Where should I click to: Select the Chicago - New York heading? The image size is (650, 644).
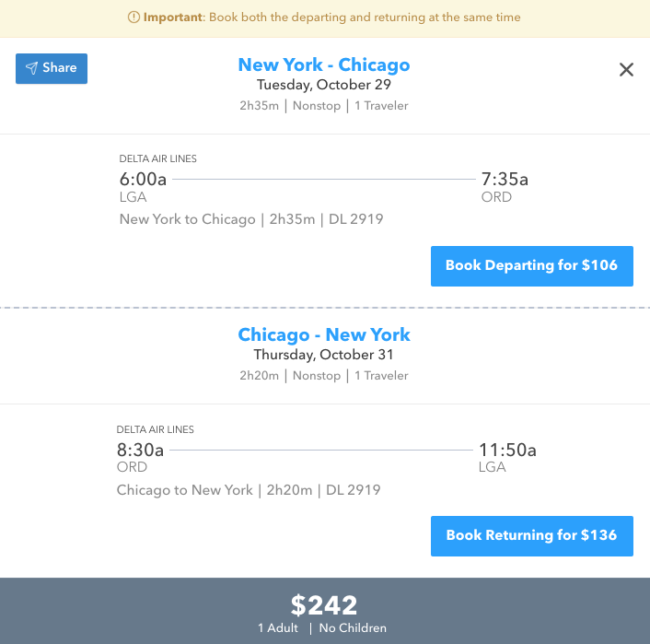pyautogui.click(x=324, y=334)
